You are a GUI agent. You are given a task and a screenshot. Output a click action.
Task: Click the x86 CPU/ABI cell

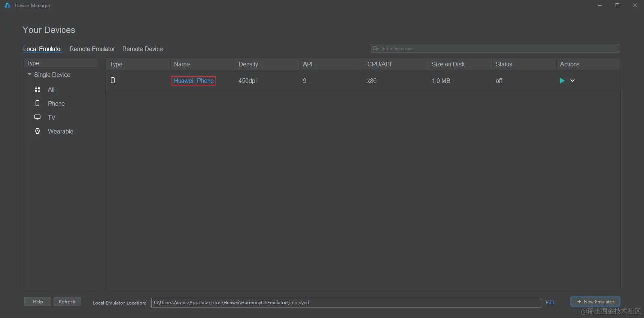(x=372, y=81)
